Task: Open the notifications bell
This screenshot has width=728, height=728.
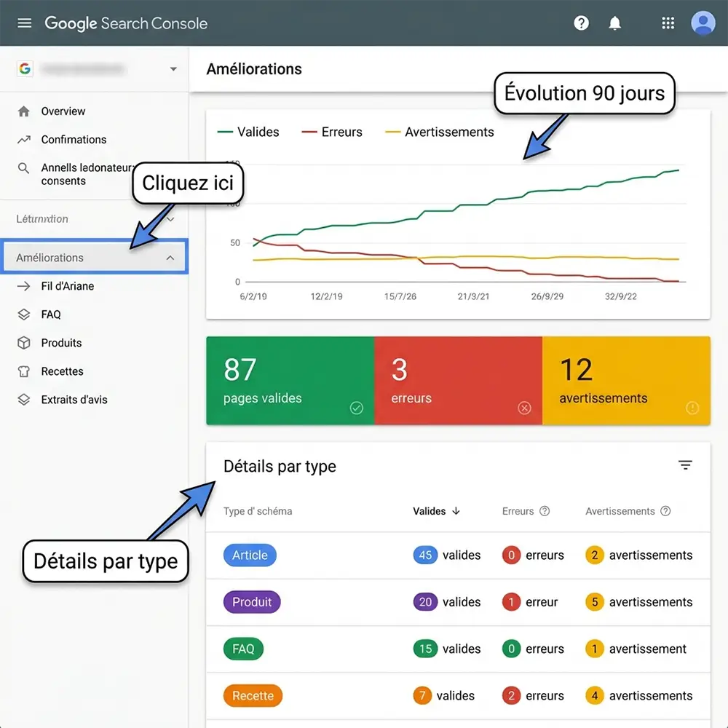Action: point(615,23)
